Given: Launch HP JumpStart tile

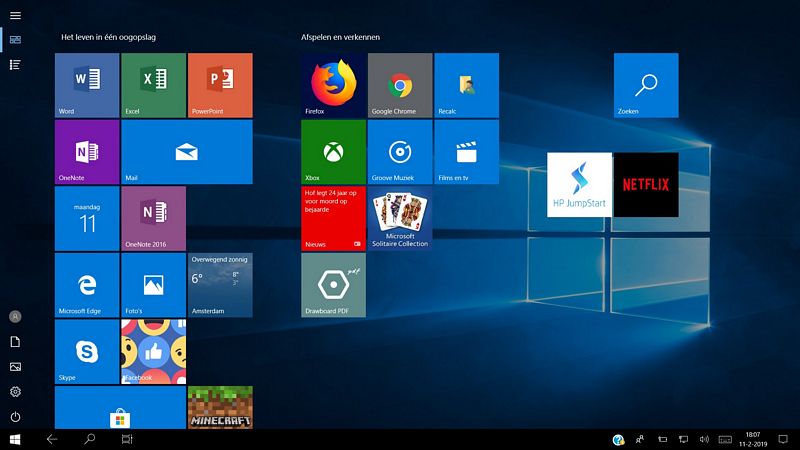Looking at the screenshot, I should point(579,185).
